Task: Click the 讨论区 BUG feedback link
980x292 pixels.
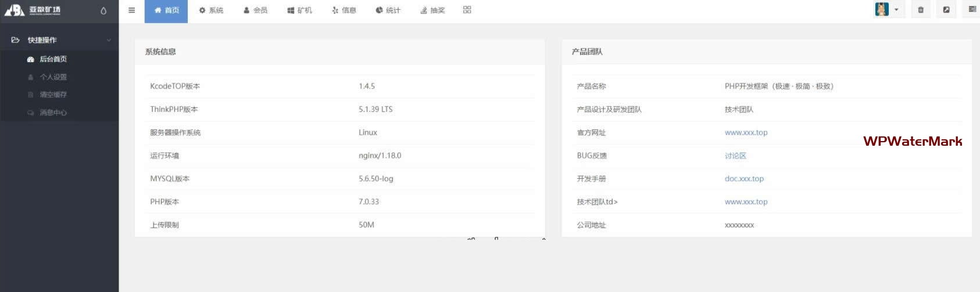Action: [x=735, y=156]
